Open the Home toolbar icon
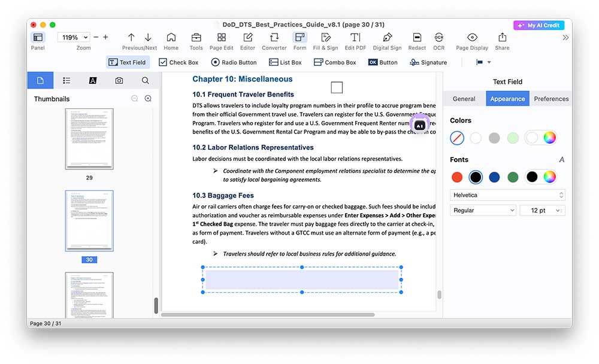 (171, 38)
